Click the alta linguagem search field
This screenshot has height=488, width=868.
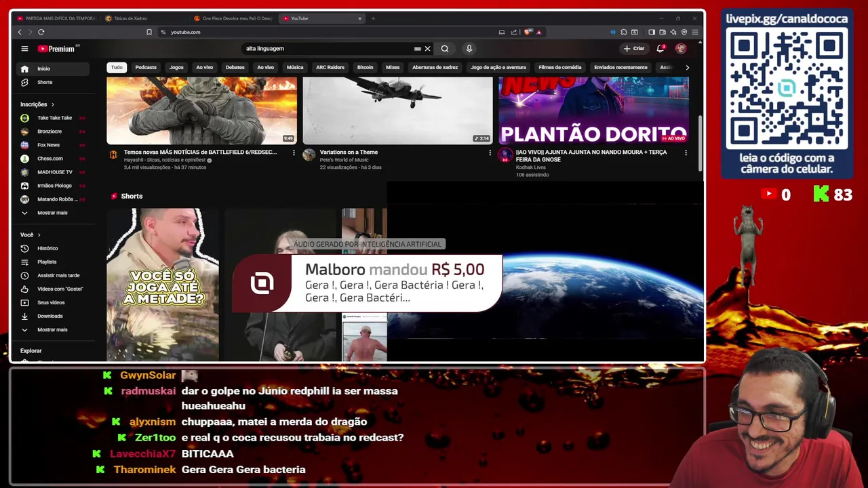click(x=329, y=49)
